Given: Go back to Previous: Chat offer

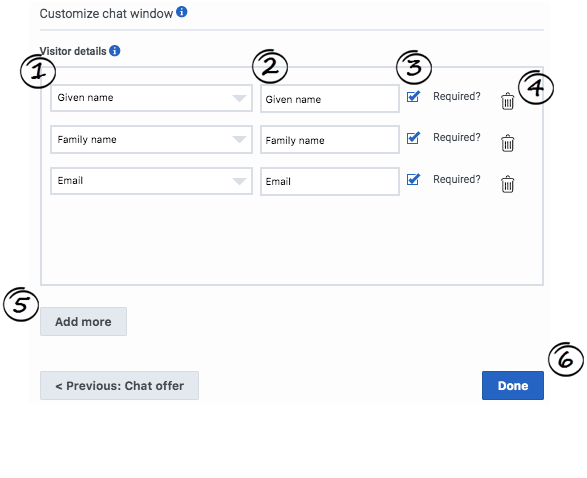Looking at the screenshot, I should pyautogui.click(x=119, y=386).
